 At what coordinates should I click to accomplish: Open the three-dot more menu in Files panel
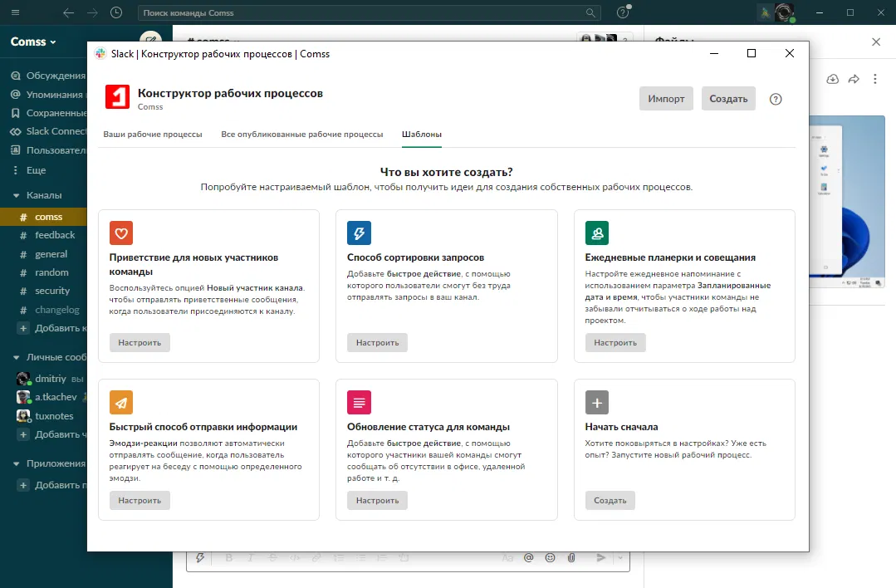(875, 79)
